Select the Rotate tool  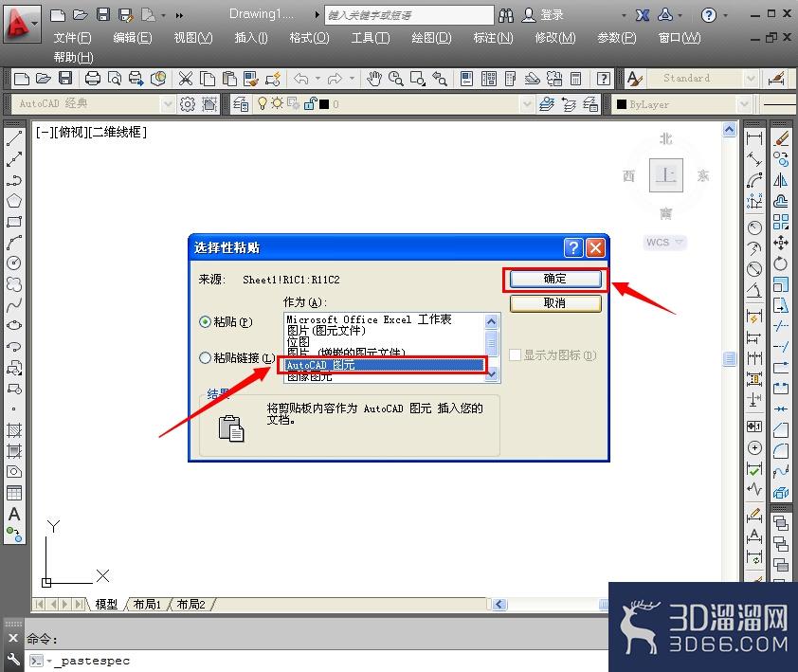point(780,263)
